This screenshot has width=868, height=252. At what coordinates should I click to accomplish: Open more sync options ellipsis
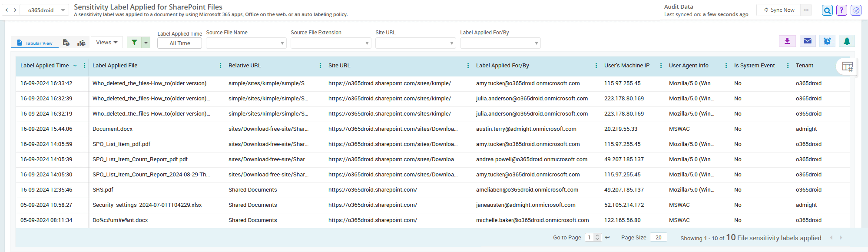(806, 10)
